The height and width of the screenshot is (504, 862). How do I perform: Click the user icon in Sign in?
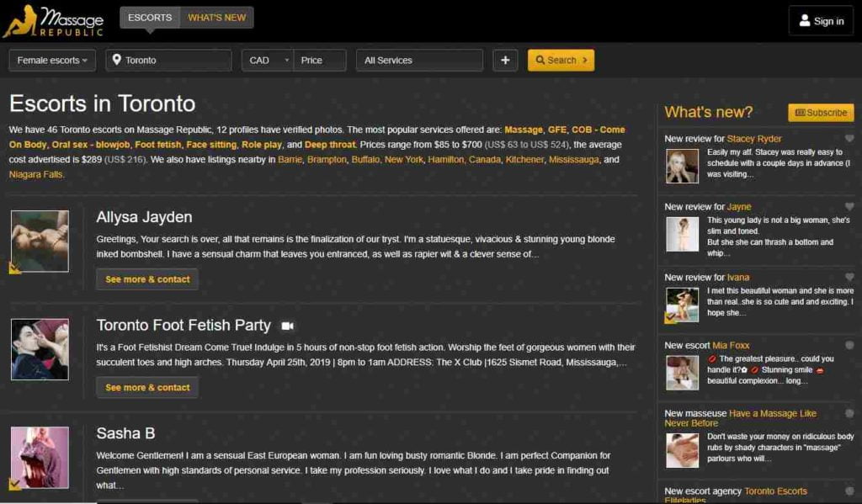(x=804, y=21)
